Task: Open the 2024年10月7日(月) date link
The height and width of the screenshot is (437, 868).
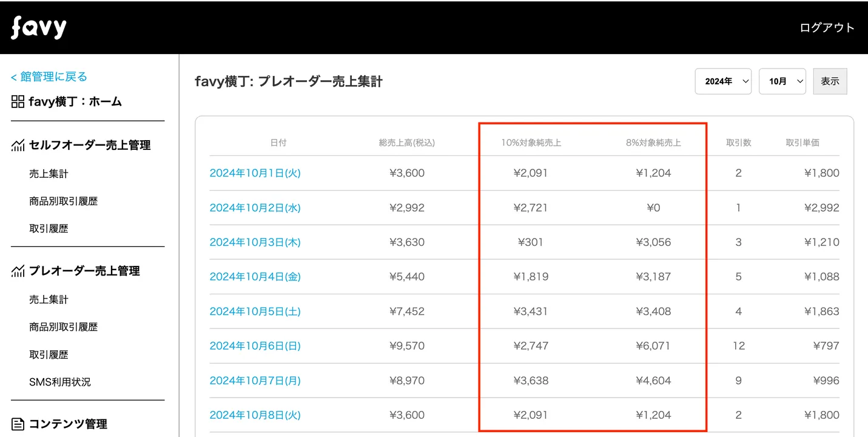Action: click(x=255, y=381)
